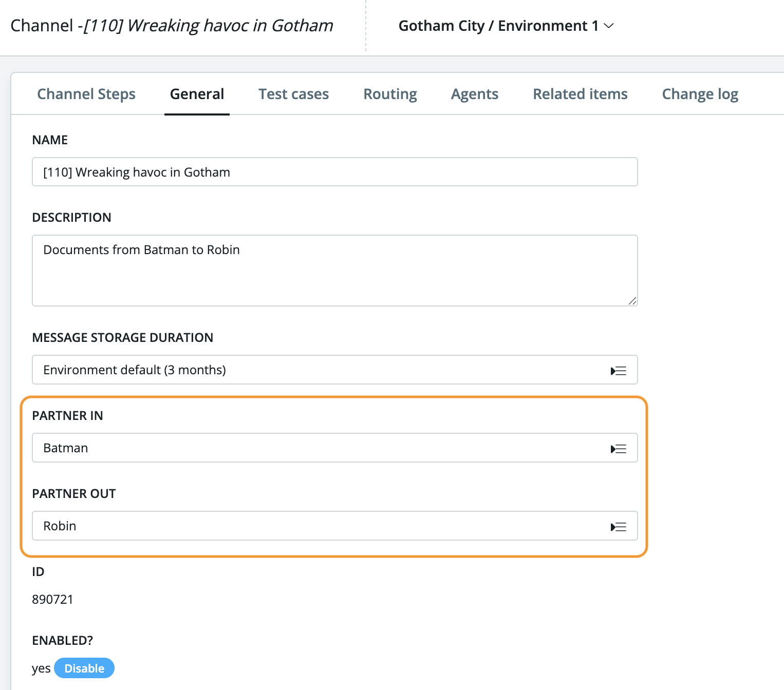Image resolution: width=784 pixels, height=690 pixels.
Task: Open the Test cases tab
Action: coord(293,94)
